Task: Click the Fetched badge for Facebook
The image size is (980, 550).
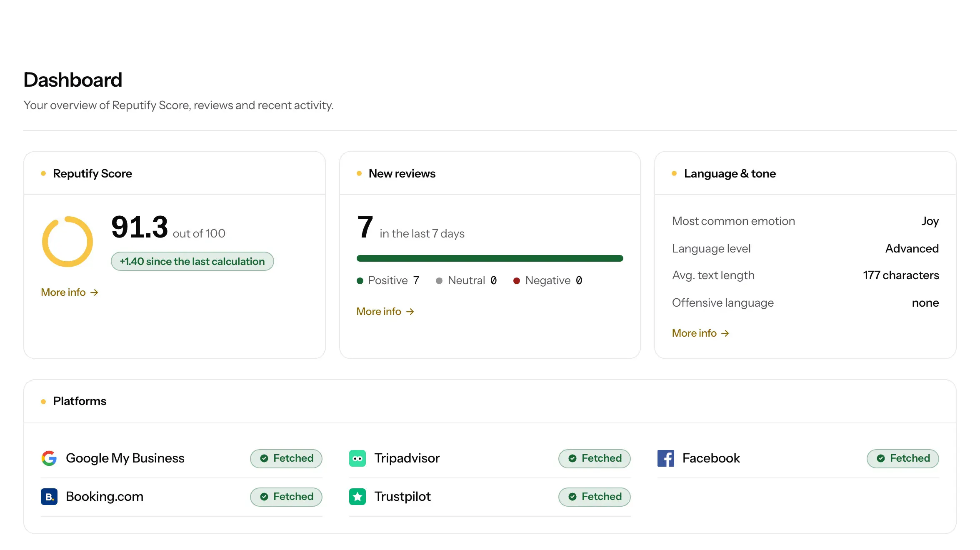Action: [903, 458]
